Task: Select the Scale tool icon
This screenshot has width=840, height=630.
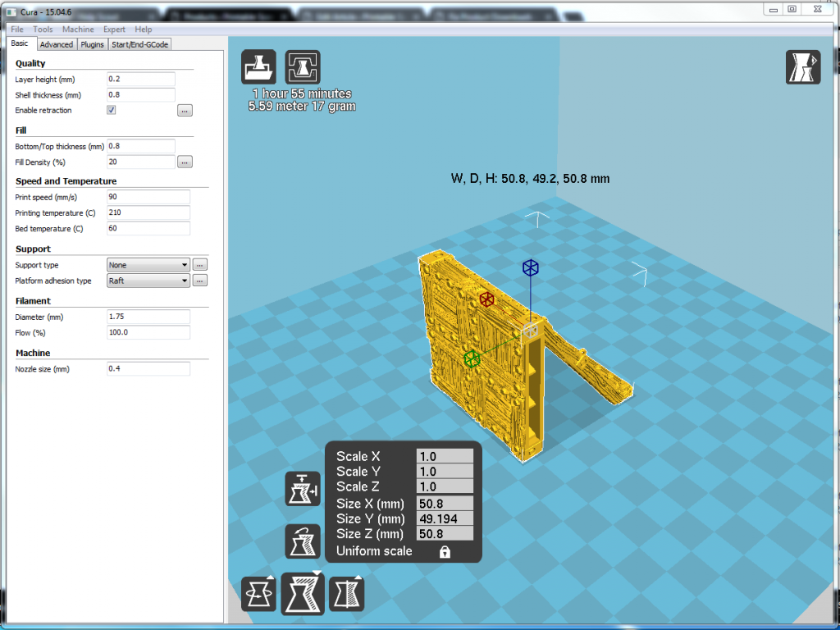Action: (303, 593)
